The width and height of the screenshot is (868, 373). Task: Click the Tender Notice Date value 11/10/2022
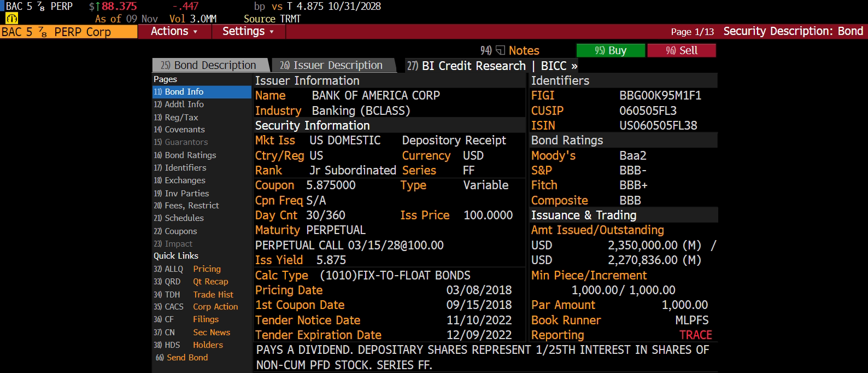click(479, 320)
